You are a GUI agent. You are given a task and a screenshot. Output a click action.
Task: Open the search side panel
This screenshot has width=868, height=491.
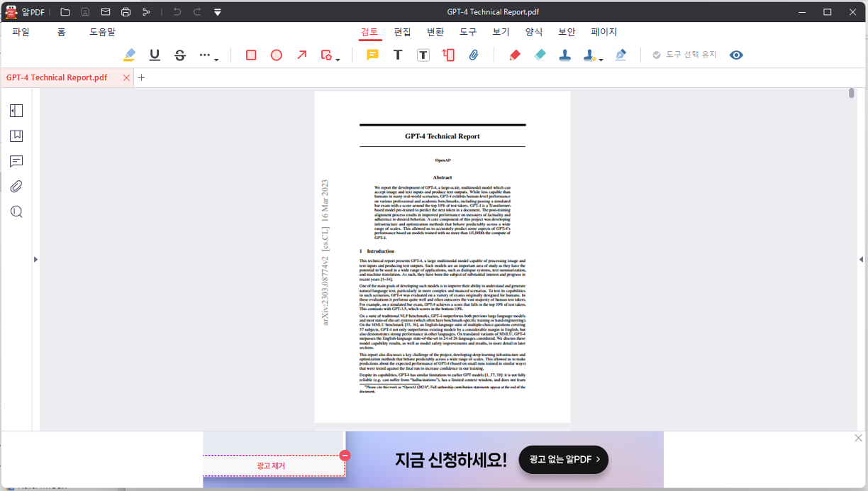(x=16, y=211)
